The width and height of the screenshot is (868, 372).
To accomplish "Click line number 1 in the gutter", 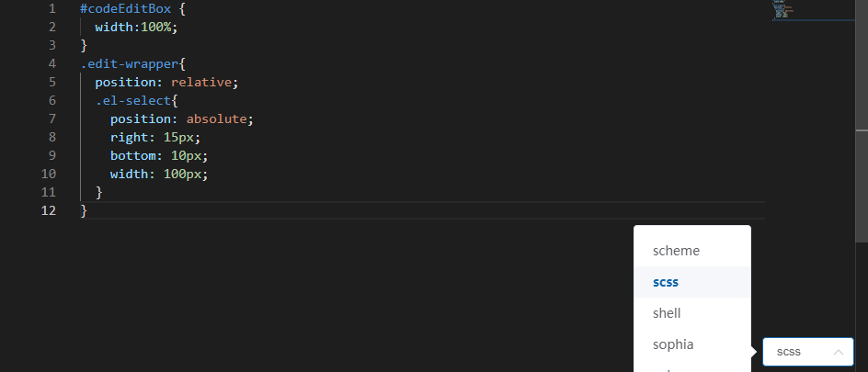I will point(53,8).
